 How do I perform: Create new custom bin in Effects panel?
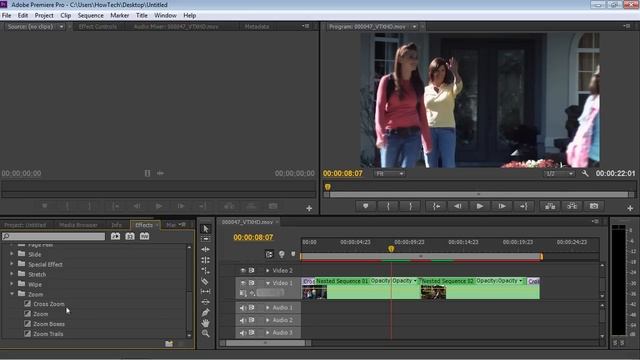click(x=169, y=344)
